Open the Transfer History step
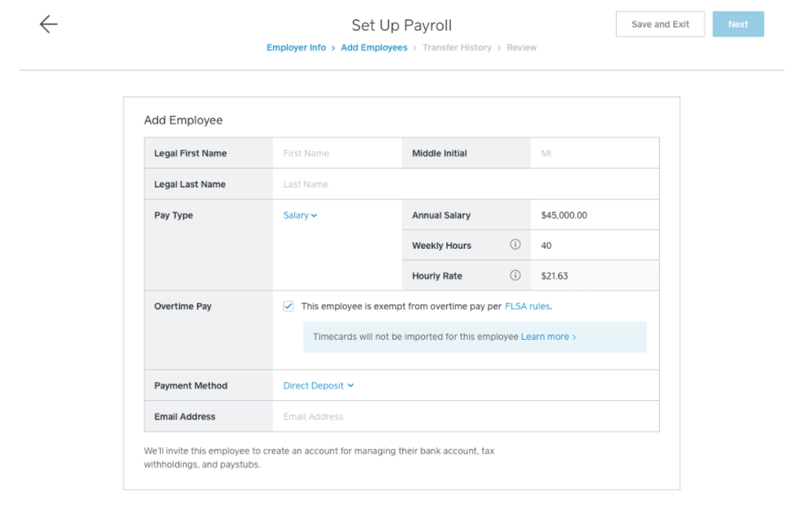The width and height of the screenshot is (812, 514). click(x=457, y=48)
